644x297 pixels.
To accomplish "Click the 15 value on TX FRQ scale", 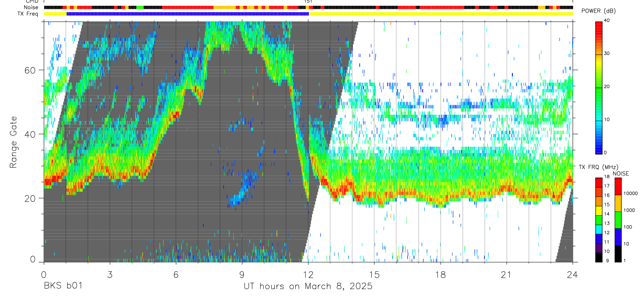I will point(607,205).
